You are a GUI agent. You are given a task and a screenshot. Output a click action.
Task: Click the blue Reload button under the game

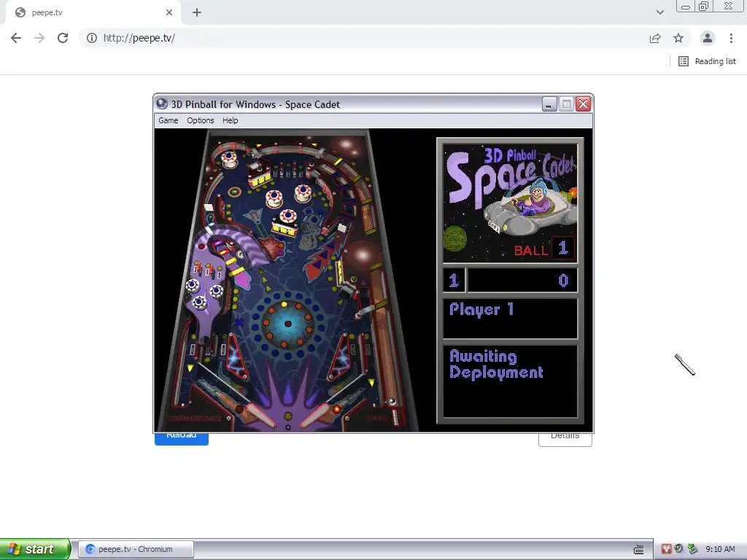pos(182,438)
